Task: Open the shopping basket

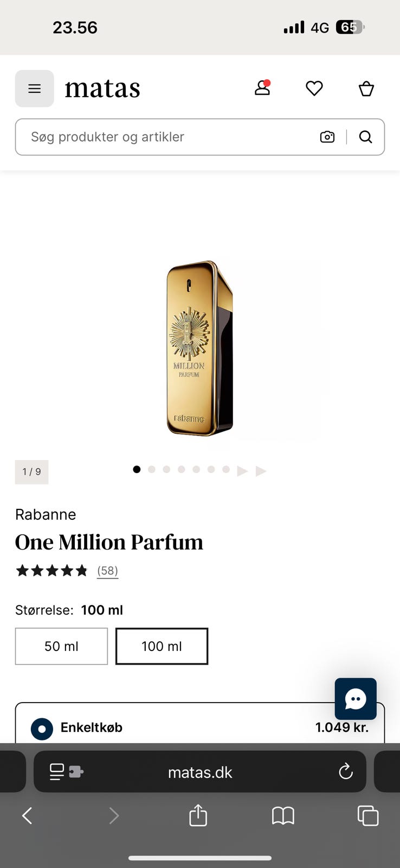Action: click(x=366, y=88)
